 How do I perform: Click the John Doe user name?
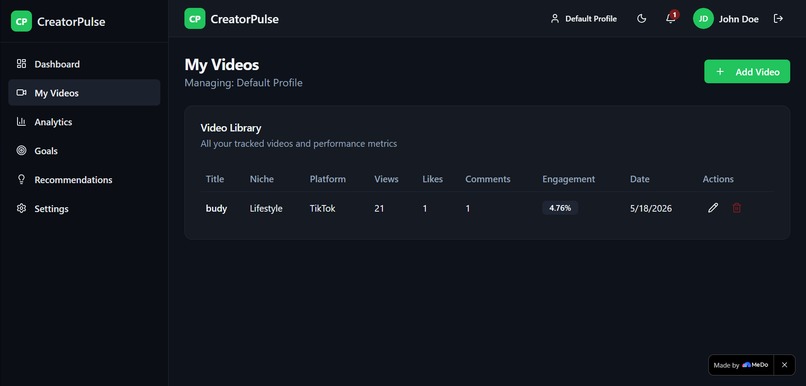tap(739, 20)
